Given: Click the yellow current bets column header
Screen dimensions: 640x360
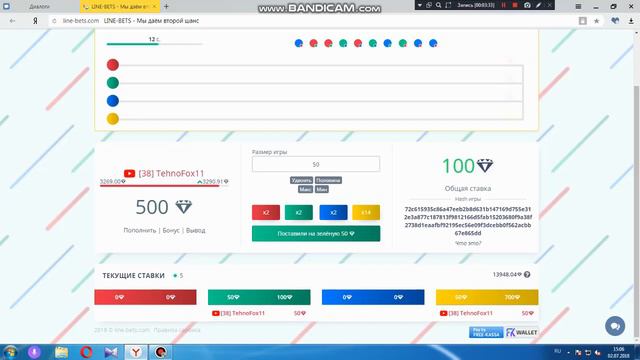Looking at the screenshot, I should coord(487,297).
